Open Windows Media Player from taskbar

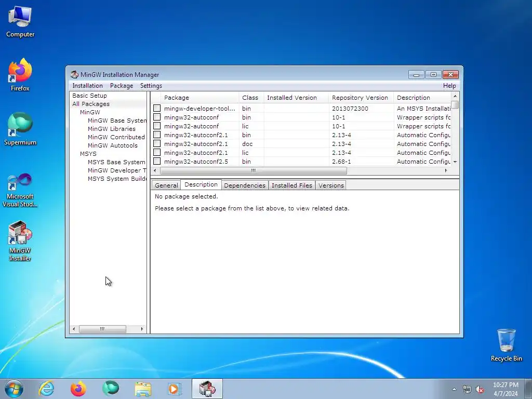coord(175,389)
